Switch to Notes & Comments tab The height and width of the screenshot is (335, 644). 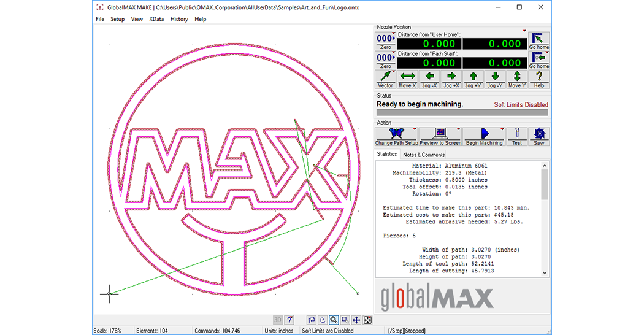click(424, 155)
